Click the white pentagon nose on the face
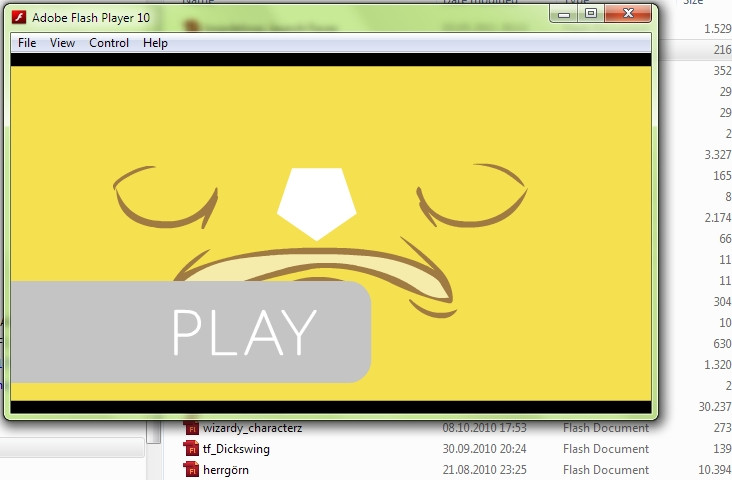Viewport: 732px width, 480px height. 317,204
